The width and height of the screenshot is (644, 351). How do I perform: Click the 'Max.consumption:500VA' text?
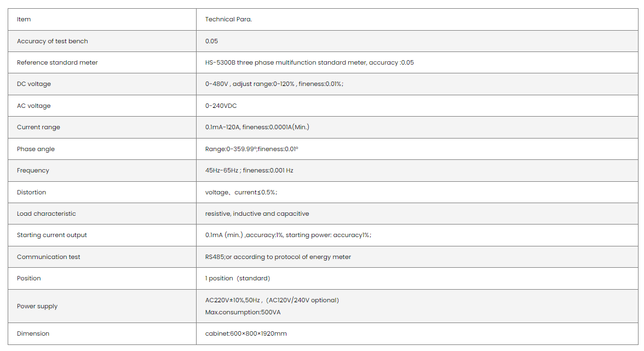tap(242, 312)
